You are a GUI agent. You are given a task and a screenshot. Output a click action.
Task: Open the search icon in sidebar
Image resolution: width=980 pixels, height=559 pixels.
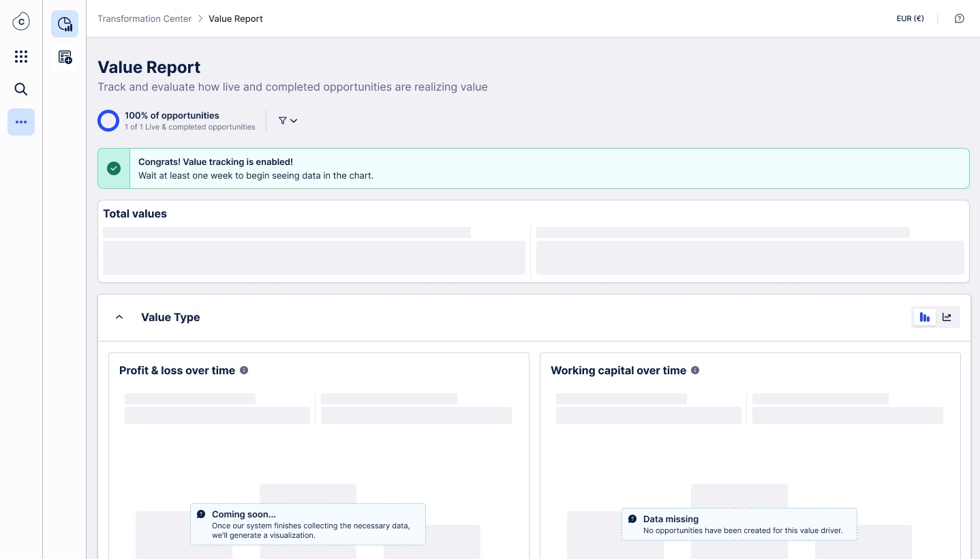(x=21, y=89)
